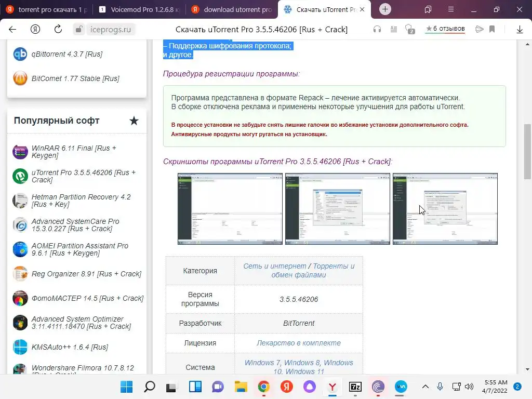The height and width of the screenshot is (399, 532).
Task: Open the downloads arrow icon
Action: pos(520,30)
